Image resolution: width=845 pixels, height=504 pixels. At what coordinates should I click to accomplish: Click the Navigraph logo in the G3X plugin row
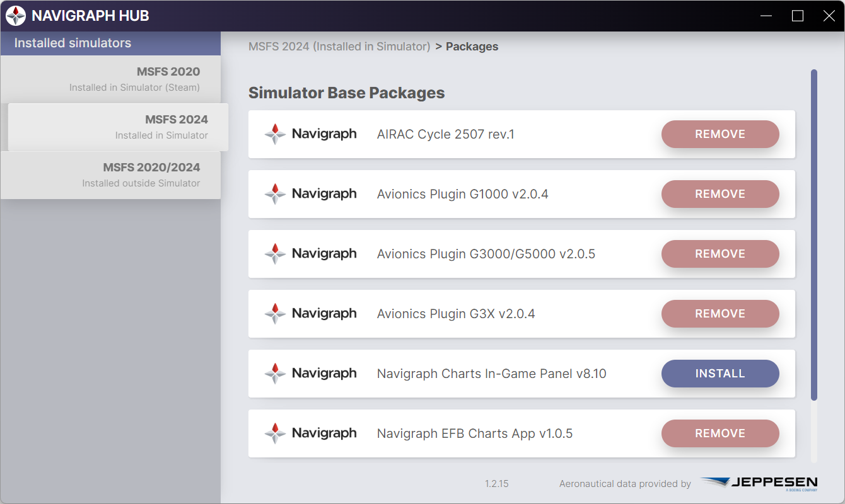[310, 314]
